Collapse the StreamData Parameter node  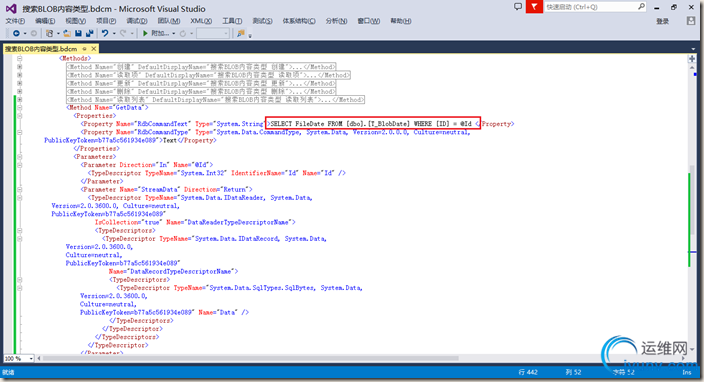click(19, 189)
